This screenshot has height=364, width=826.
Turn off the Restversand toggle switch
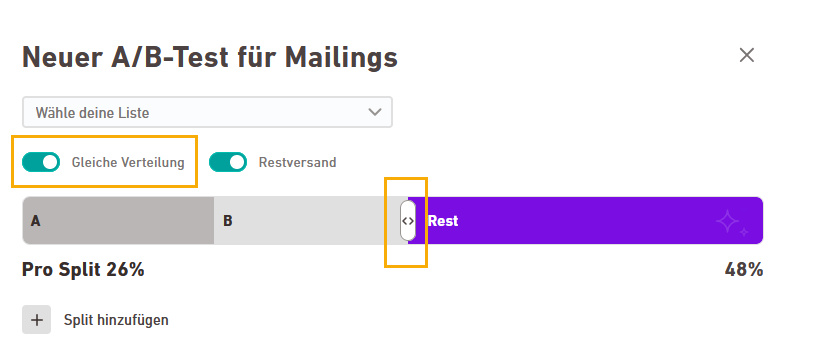(228, 162)
